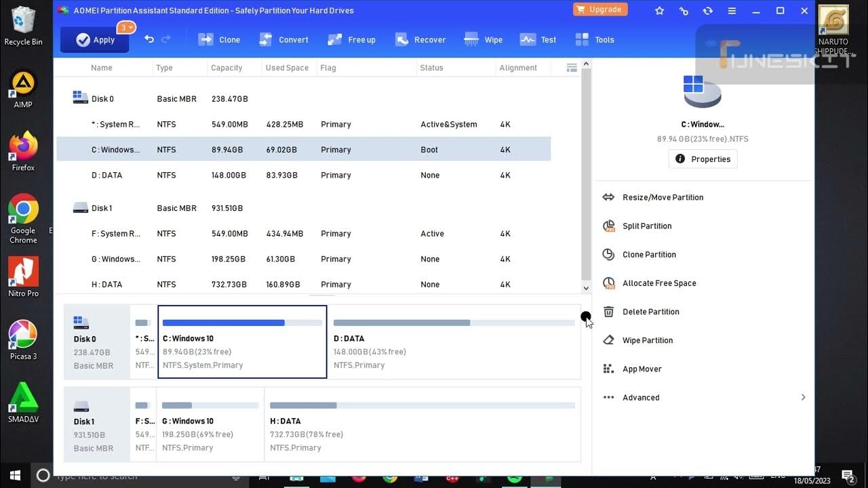
Task: Open the Free up tool
Action: coord(351,40)
